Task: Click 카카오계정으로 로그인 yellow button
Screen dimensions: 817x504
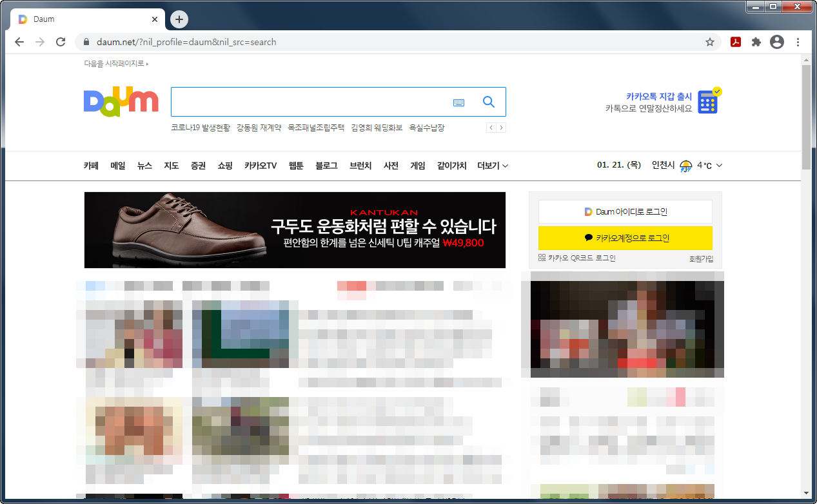Action: coord(625,238)
